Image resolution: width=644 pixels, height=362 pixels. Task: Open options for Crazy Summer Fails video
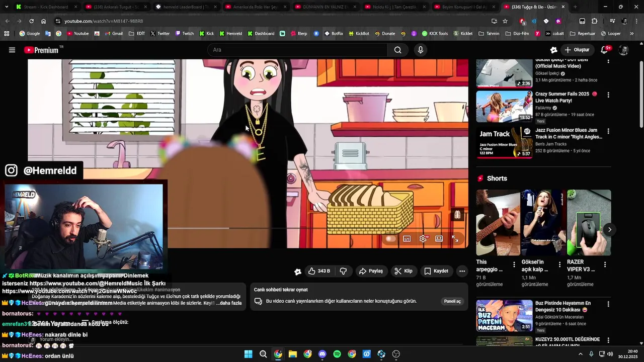[x=608, y=95]
